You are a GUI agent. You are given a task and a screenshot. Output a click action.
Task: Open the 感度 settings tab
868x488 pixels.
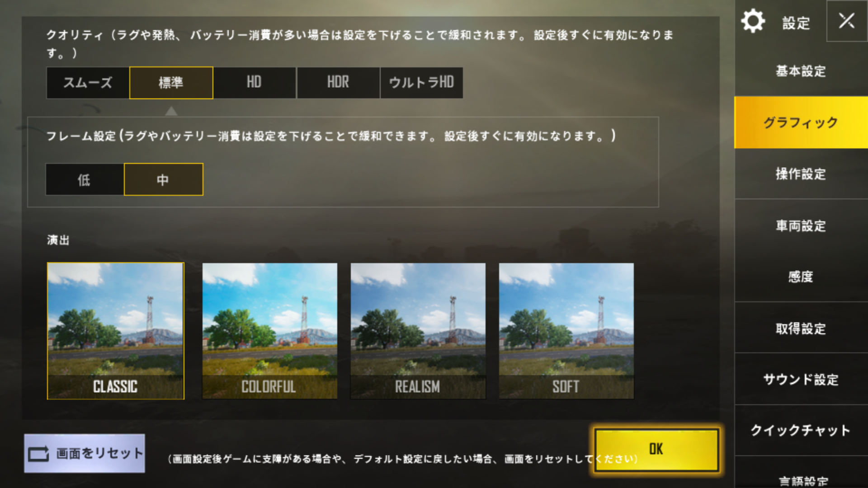(801, 276)
